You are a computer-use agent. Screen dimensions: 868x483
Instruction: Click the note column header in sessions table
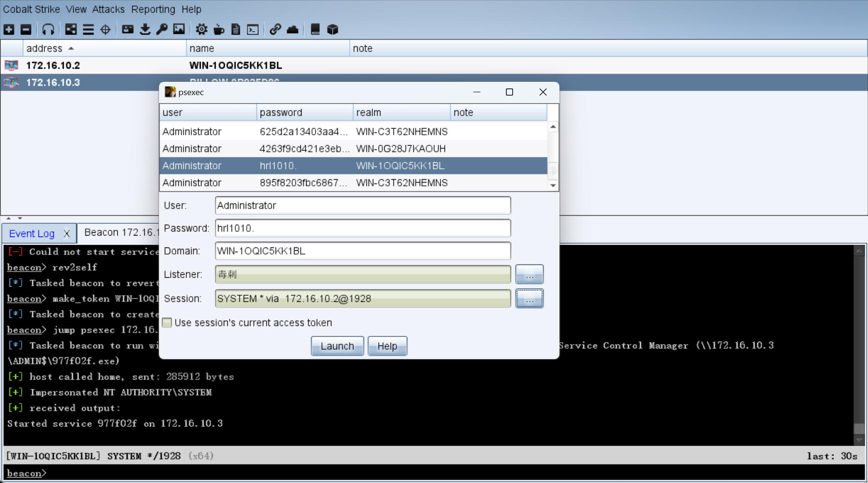(x=608, y=48)
